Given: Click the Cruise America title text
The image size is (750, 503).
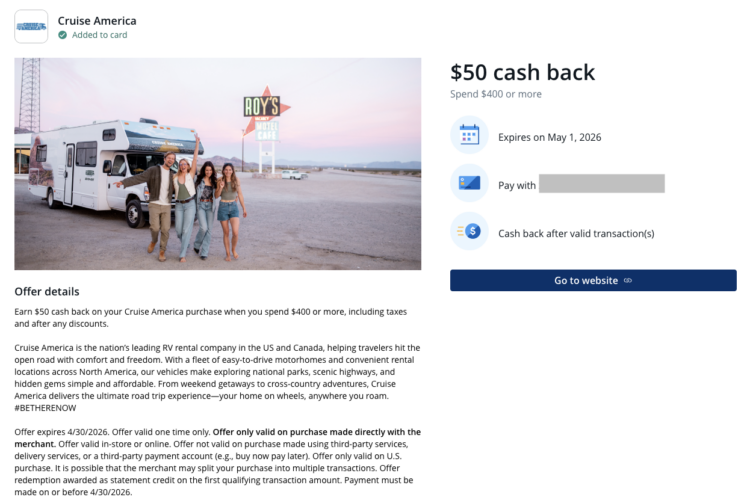Looking at the screenshot, I should coord(97,20).
